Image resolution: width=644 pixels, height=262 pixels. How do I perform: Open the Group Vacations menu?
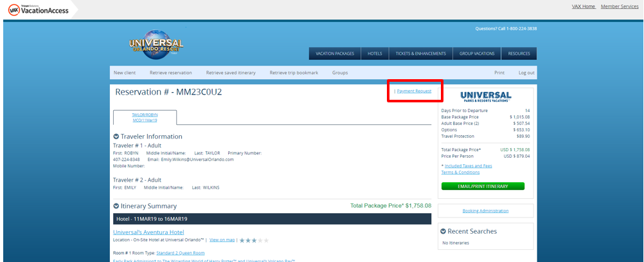[477, 53]
